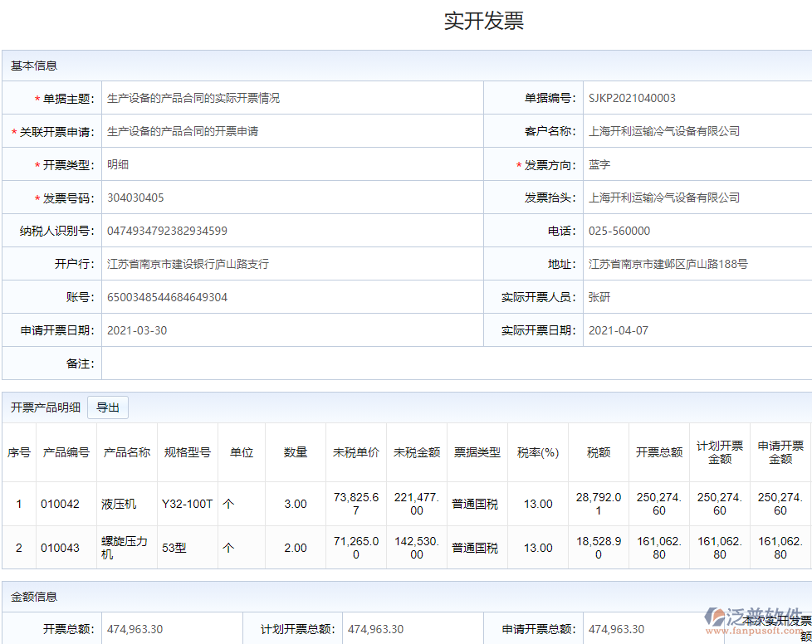The height and width of the screenshot is (644, 812).
Task: Click the 单据编号 value SJKP2021040003
Action: [x=632, y=98]
